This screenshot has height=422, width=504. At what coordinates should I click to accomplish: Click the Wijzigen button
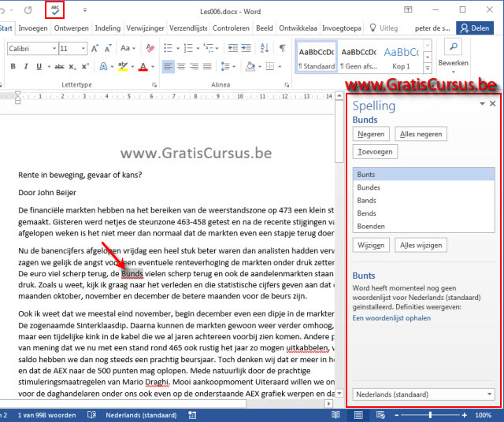(371, 245)
